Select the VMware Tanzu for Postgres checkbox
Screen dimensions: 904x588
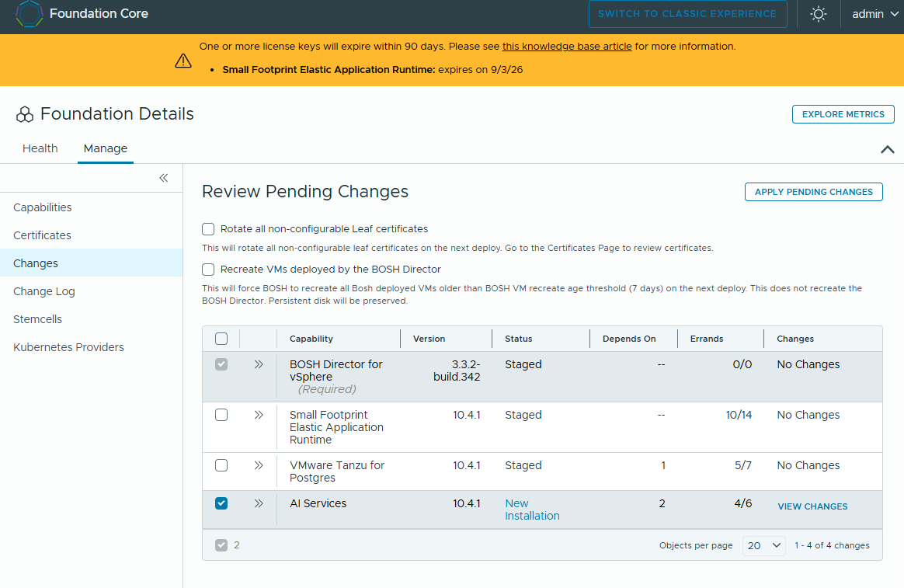(221, 465)
